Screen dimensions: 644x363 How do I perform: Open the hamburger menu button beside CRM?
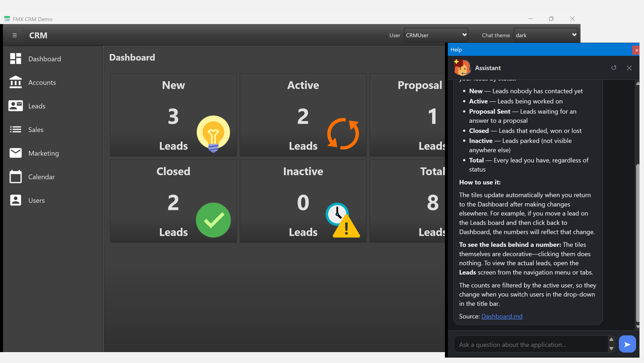(x=15, y=35)
